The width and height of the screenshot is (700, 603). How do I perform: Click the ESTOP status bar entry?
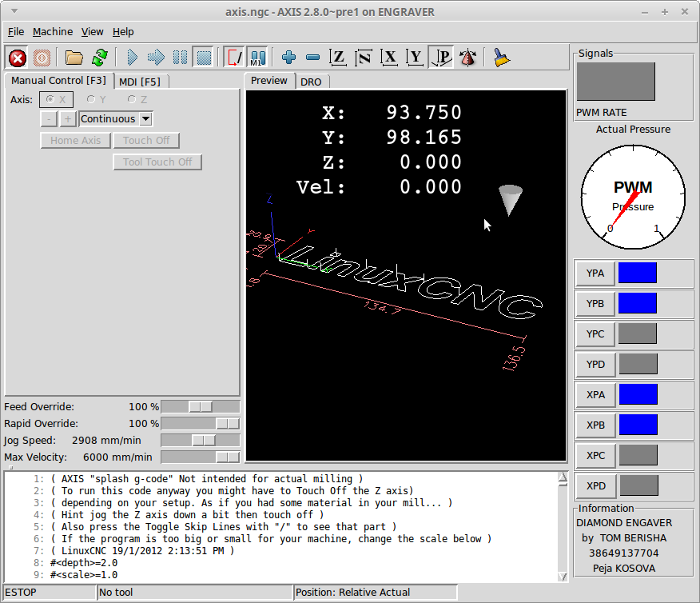click(49, 593)
